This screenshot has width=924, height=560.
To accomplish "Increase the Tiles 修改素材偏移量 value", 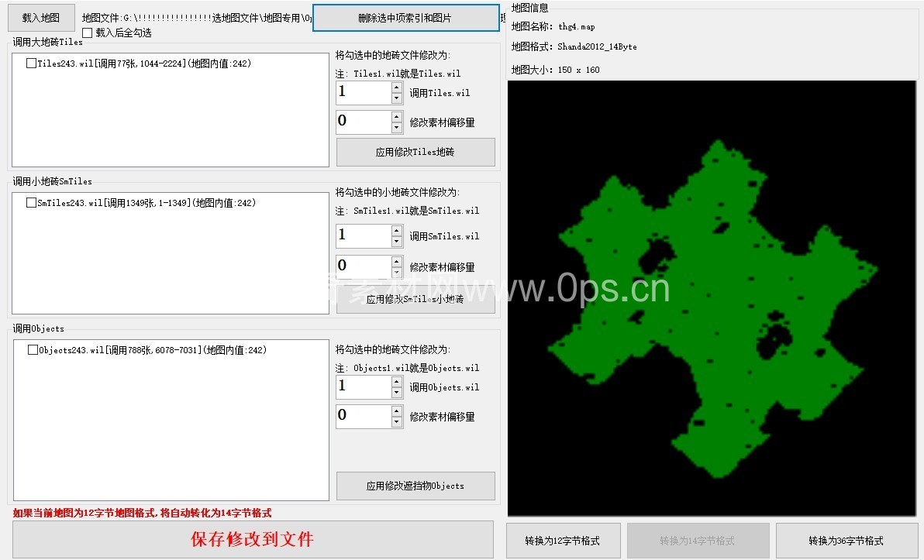I will click(x=397, y=116).
